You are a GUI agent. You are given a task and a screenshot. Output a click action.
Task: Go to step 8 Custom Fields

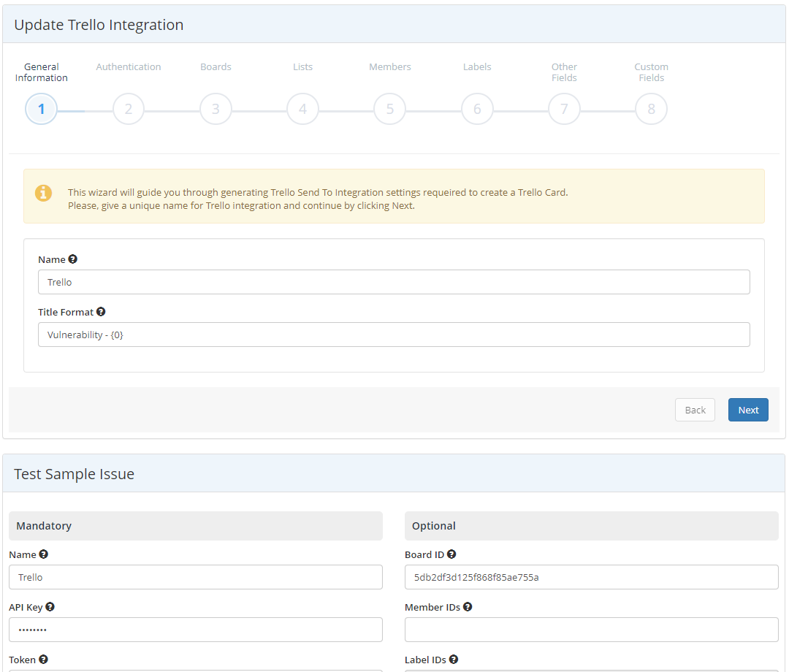(x=651, y=110)
